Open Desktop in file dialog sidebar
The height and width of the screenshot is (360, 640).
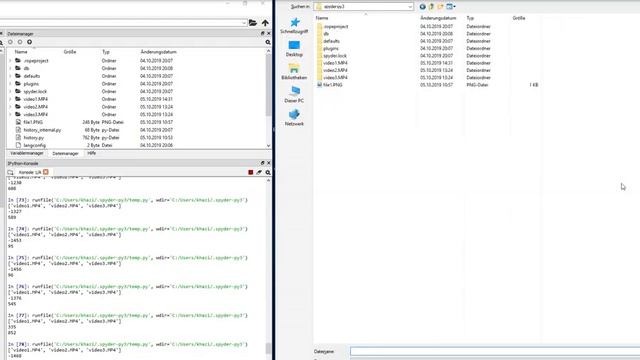click(294, 49)
